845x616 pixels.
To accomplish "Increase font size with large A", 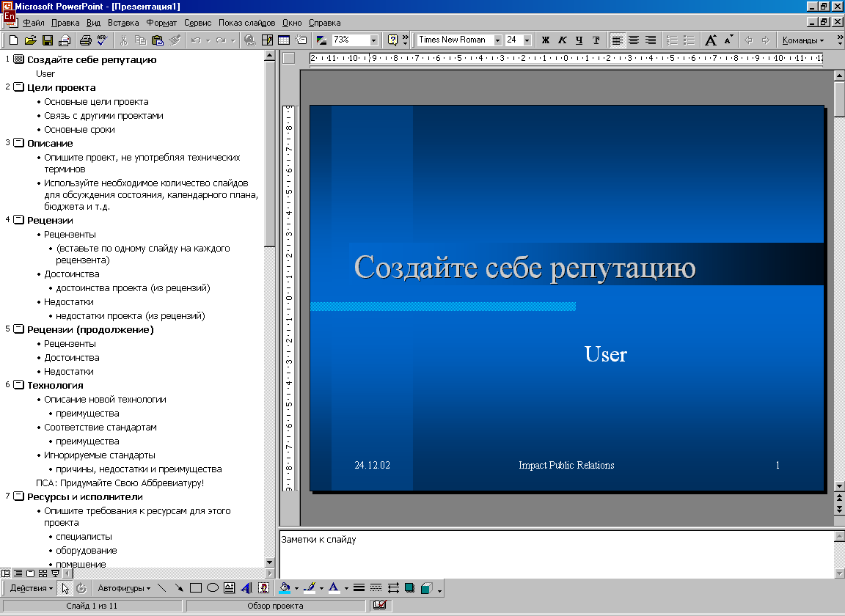I will point(711,40).
